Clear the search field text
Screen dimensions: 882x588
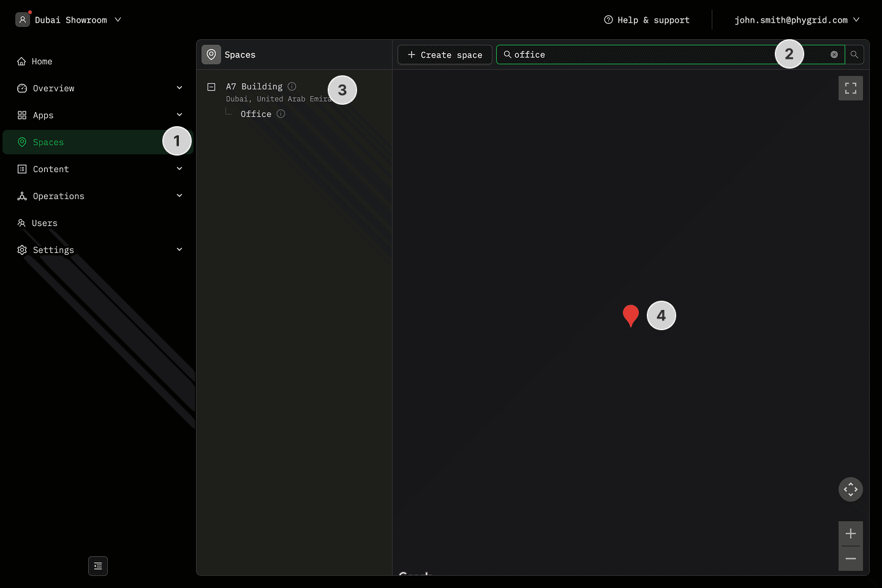click(x=834, y=55)
